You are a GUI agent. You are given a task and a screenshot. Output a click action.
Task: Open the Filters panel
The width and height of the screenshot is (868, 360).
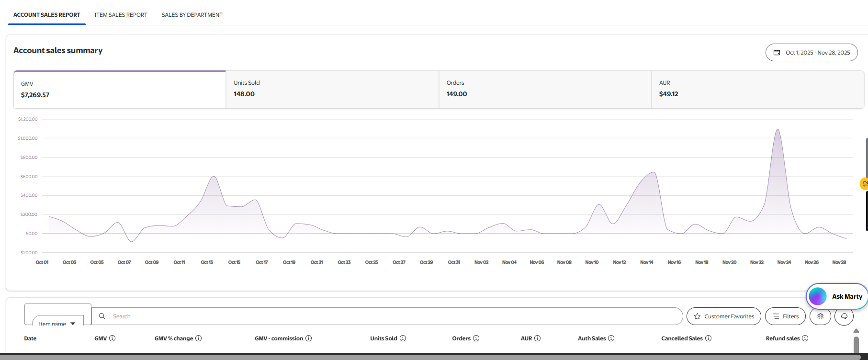click(785, 316)
